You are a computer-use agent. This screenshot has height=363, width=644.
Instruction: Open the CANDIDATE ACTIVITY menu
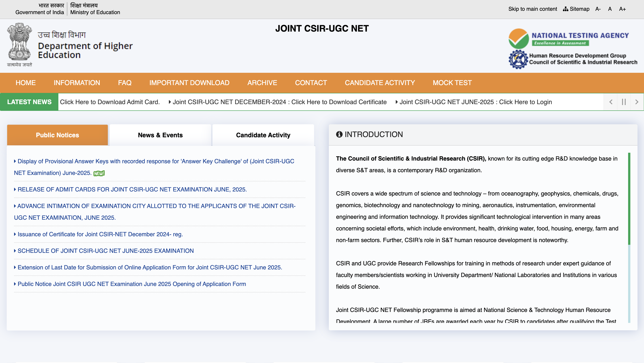380,83
